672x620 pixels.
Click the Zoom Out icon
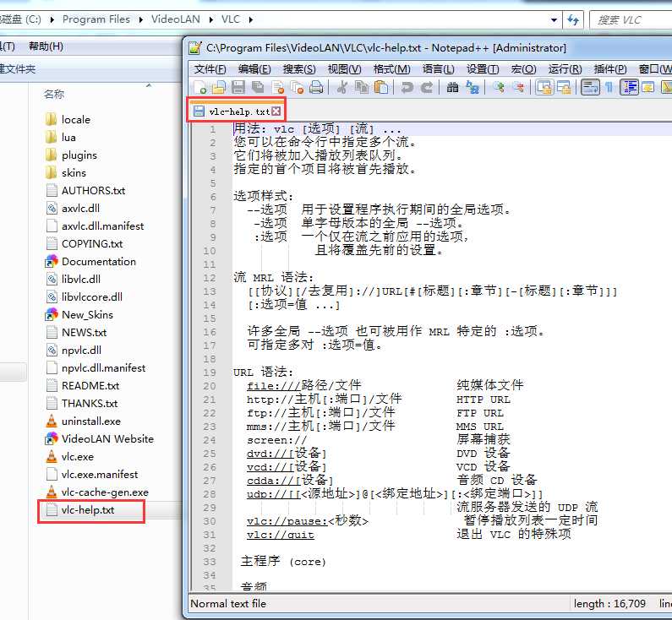(x=518, y=87)
